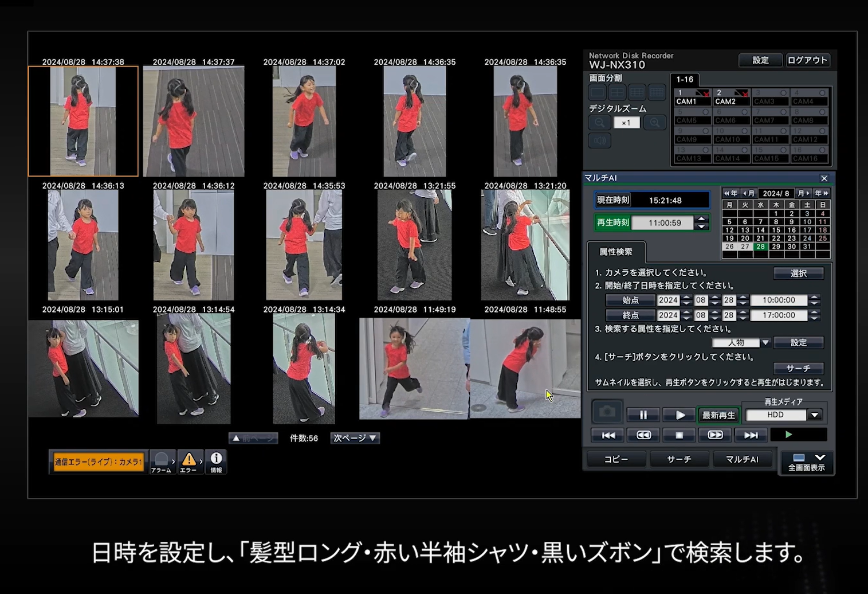Click the fast rewind button
Image resolution: width=868 pixels, height=594 pixels.
[x=643, y=435]
